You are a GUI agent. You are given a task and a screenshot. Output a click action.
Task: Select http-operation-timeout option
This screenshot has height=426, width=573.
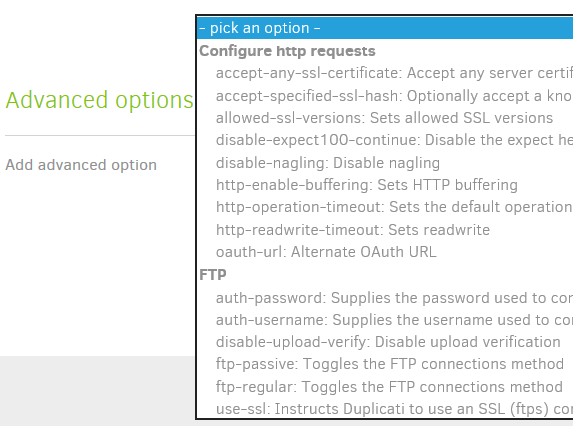click(385, 207)
